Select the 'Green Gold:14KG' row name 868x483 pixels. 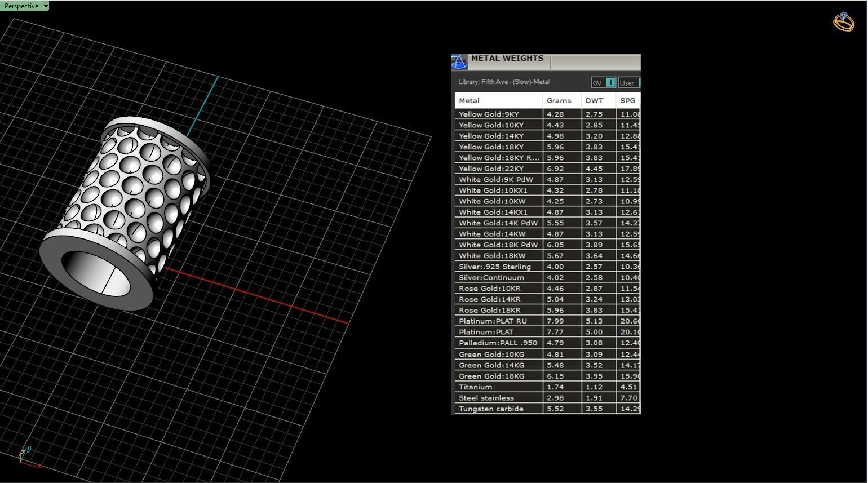[491, 365]
